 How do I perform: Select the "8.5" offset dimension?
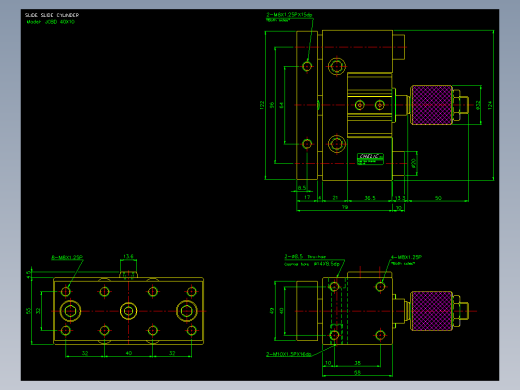302,188
